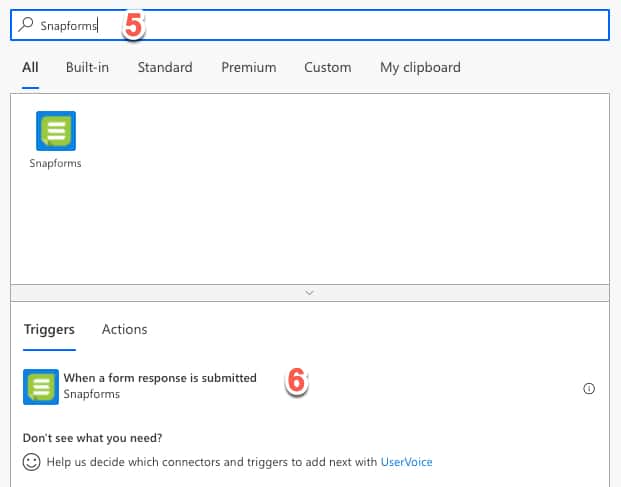621x487 pixels.
Task: Click inside the connector search field
Action: click(x=310, y=25)
